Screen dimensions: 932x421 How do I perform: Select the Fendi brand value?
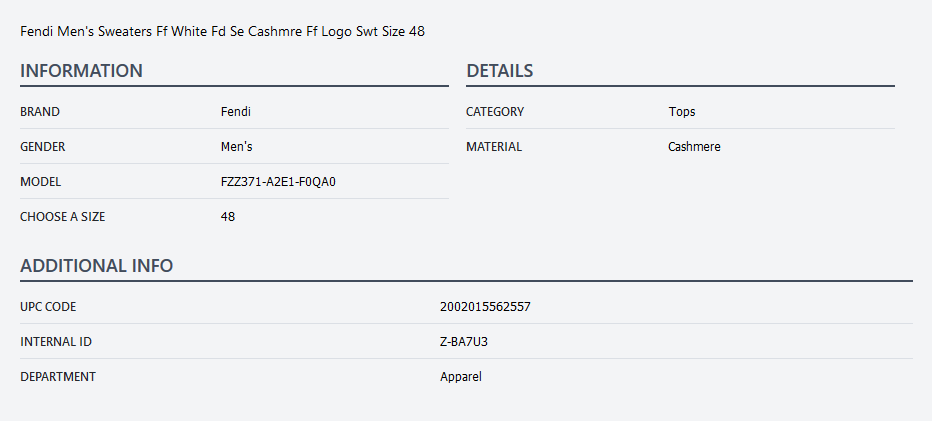[235, 112]
